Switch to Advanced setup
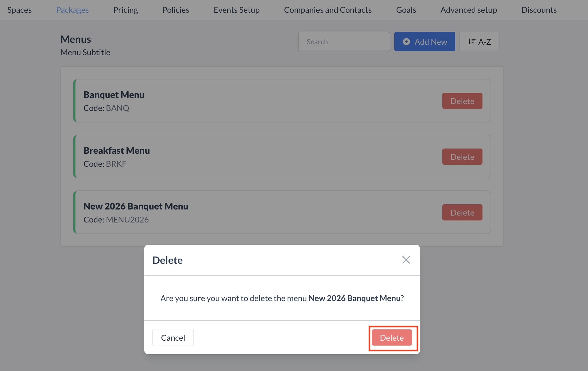588x371 pixels. point(468,10)
